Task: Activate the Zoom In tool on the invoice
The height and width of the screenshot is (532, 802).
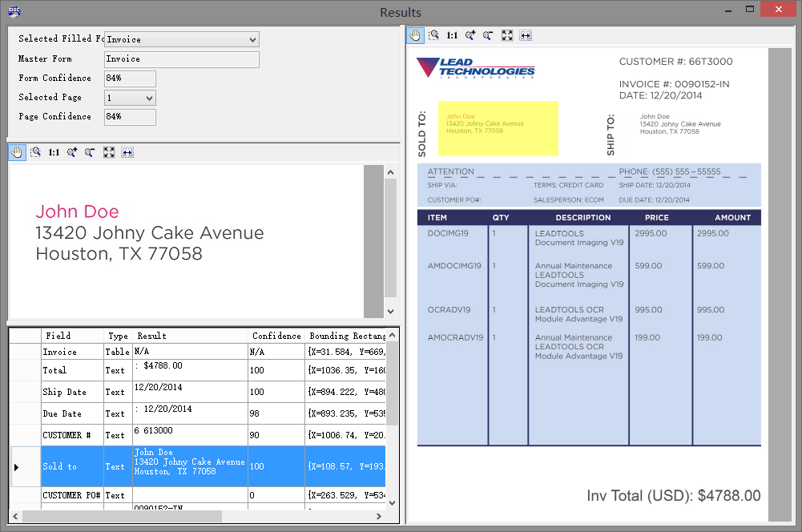Action: pyautogui.click(x=469, y=35)
